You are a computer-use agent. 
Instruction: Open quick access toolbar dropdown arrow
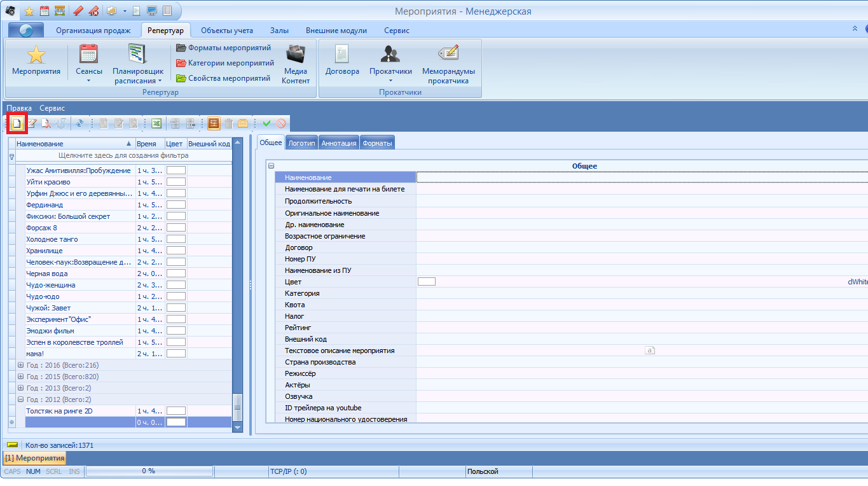pos(125,11)
